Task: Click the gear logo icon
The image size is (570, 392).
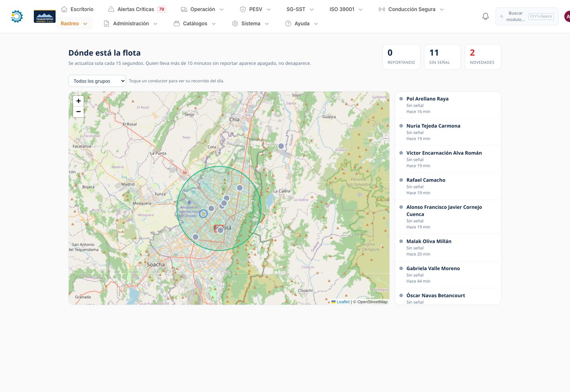Action: tap(17, 16)
